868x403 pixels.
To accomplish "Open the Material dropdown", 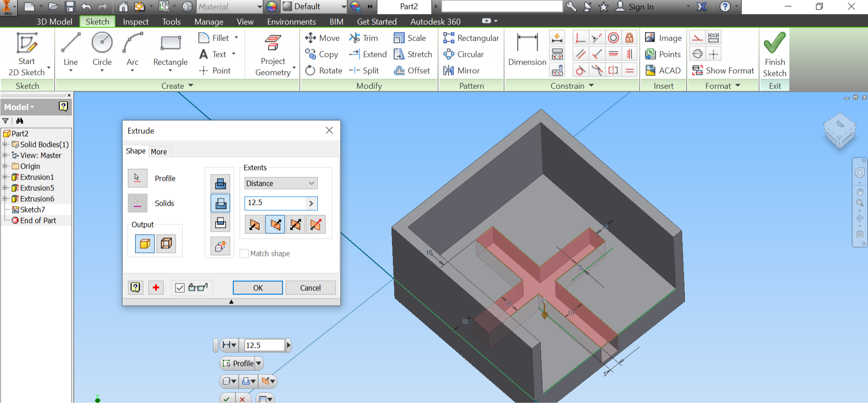I will [x=230, y=7].
